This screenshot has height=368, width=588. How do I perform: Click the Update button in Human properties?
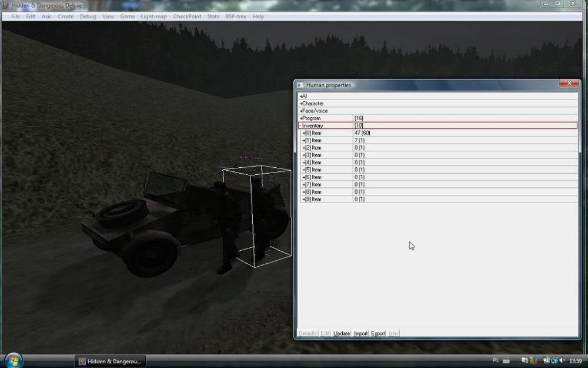pyautogui.click(x=341, y=333)
